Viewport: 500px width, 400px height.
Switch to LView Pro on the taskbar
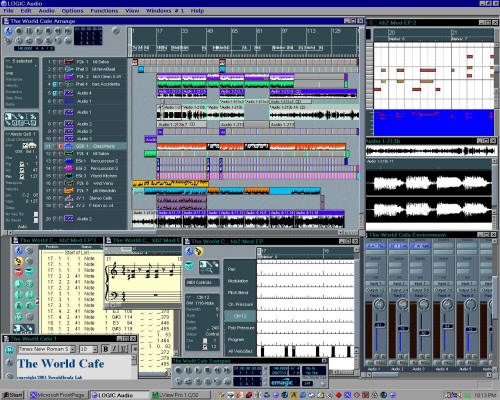click(180, 395)
